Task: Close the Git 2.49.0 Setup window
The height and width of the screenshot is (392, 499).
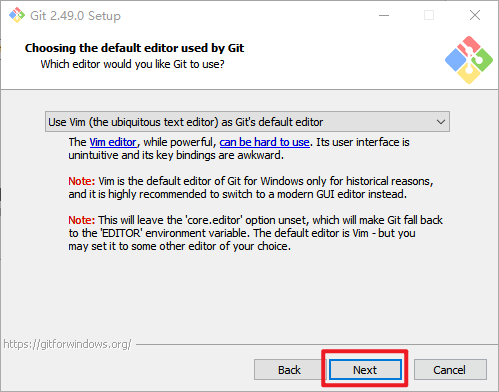Action: point(475,15)
